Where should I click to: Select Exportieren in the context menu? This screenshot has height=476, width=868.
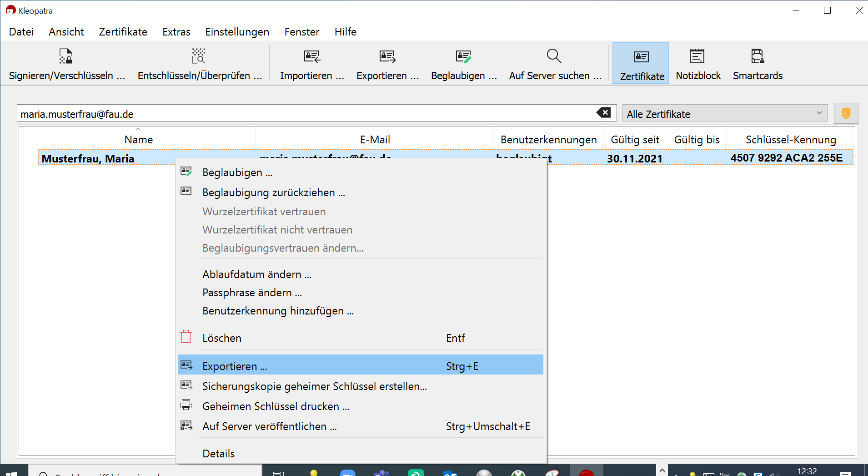pos(235,366)
